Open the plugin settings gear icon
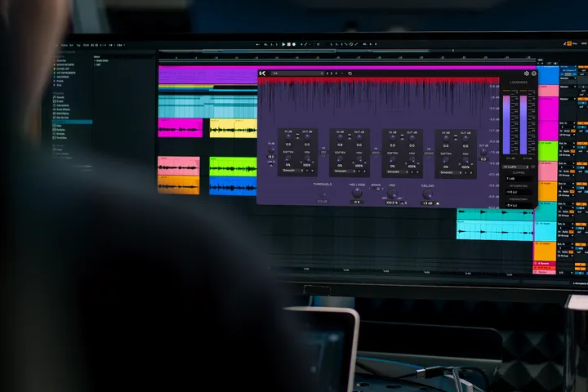 pos(527,73)
